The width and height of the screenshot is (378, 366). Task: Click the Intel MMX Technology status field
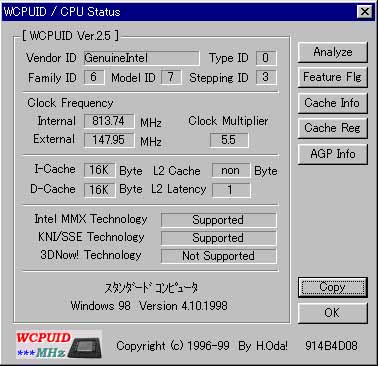(x=218, y=220)
